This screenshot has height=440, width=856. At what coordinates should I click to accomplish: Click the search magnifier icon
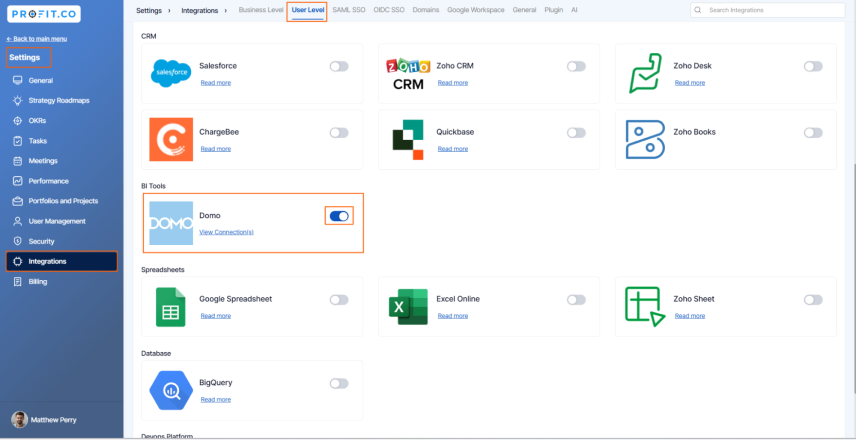pyautogui.click(x=698, y=10)
